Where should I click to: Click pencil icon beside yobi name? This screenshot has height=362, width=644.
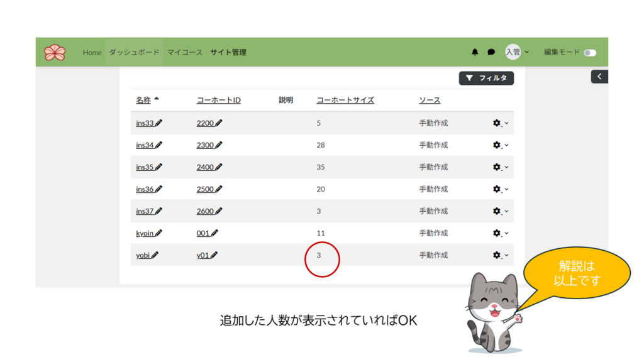155,255
